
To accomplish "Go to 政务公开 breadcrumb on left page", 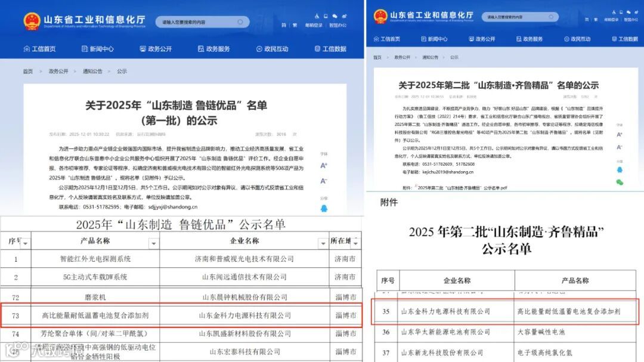I will [58, 72].
